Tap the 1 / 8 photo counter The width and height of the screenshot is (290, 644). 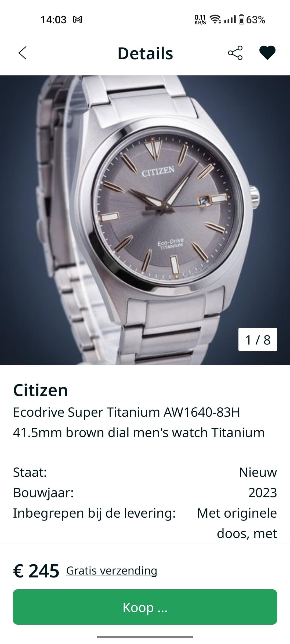click(x=258, y=339)
